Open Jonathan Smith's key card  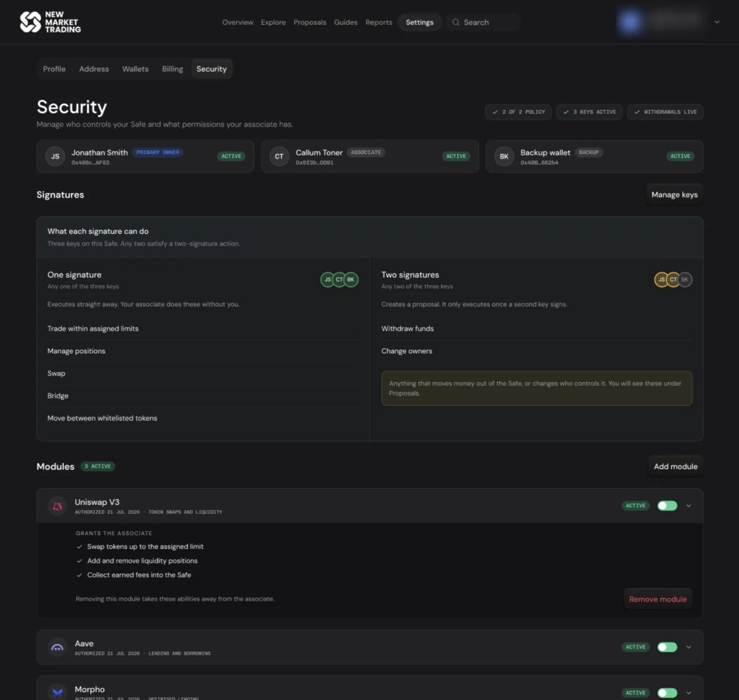[x=145, y=156]
